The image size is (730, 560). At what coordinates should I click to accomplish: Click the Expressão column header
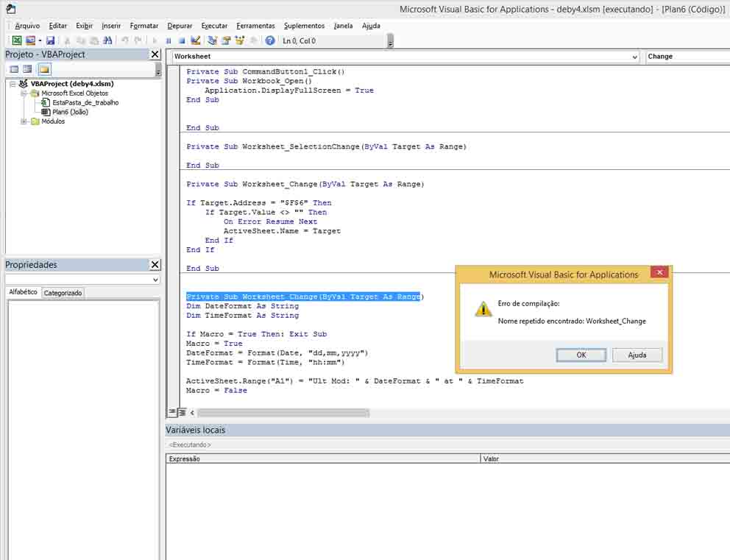tap(322, 458)
